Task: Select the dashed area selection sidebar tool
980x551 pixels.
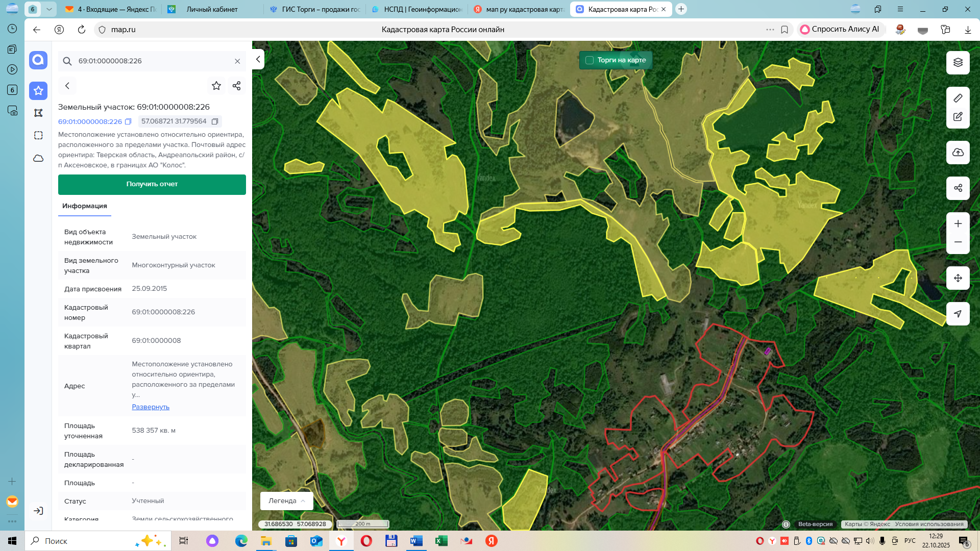Action: point(38,135)
